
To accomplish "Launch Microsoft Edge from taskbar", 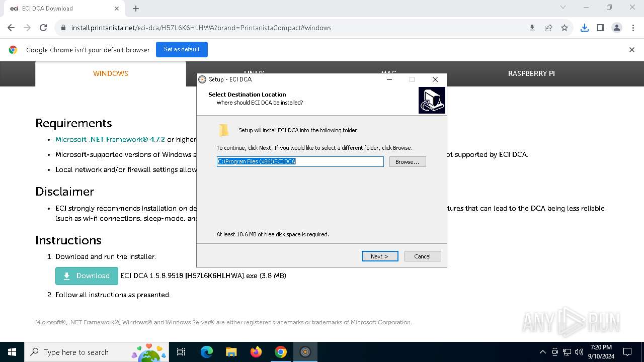I will [x=207, y=352].
